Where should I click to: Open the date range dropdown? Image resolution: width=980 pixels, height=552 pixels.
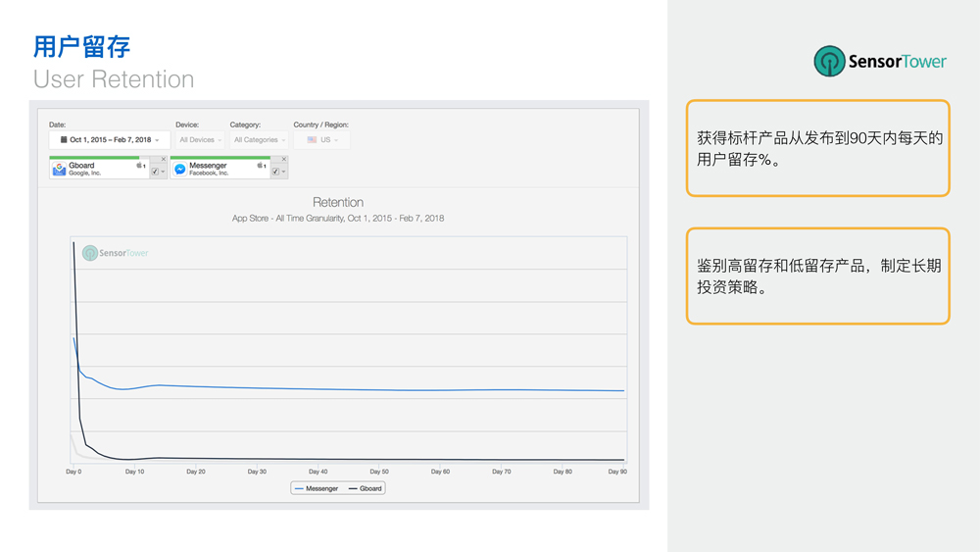pos(110,140)
